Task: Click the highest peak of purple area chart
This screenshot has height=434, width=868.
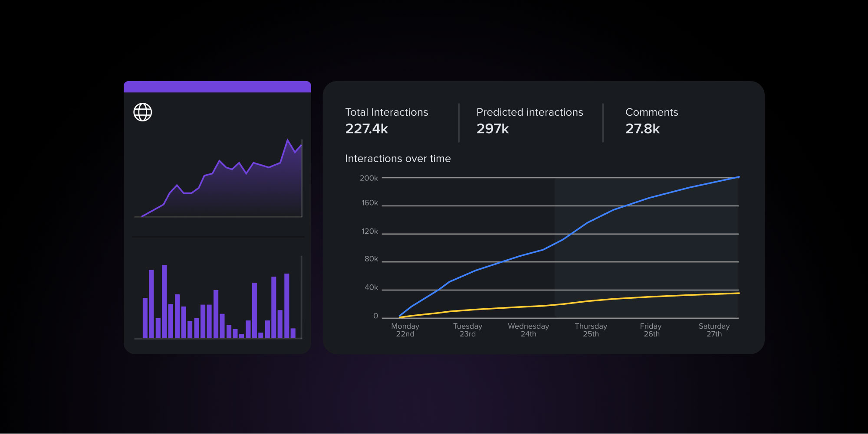Action: (x=287, y=140)
